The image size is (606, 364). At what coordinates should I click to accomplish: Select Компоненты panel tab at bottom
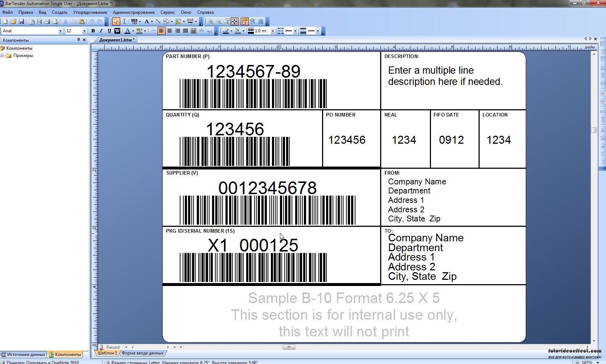(x=65, y=355)
